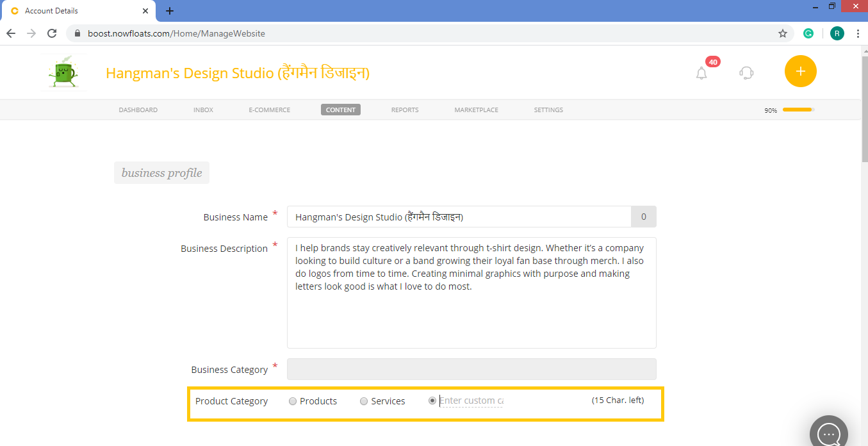Select the Services radio button
Screen dimensions: 868x446
[364, 401]
